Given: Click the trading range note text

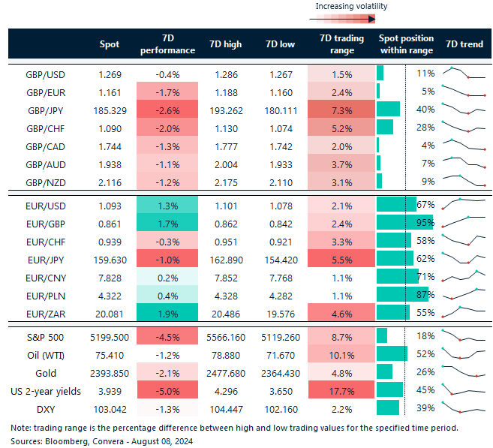Looking at the screenshot, I should click(234, 428).
